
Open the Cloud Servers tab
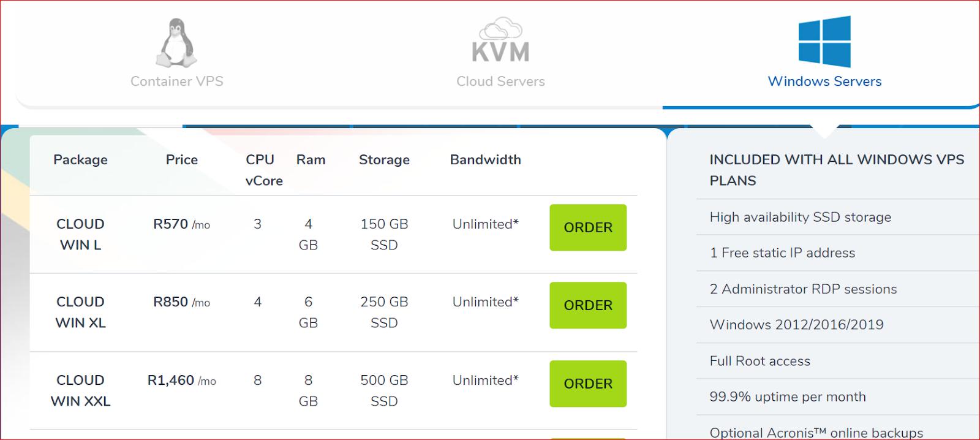click(500, 81)
